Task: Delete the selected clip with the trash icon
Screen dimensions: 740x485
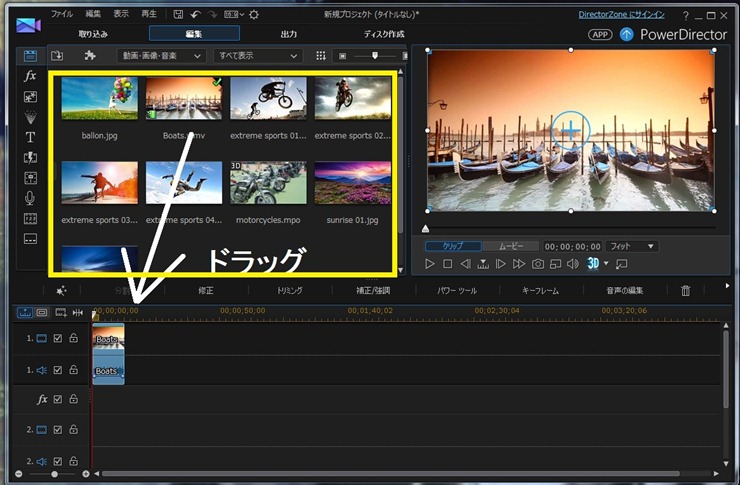Action: pyautogui.click(x=685, y=290)
